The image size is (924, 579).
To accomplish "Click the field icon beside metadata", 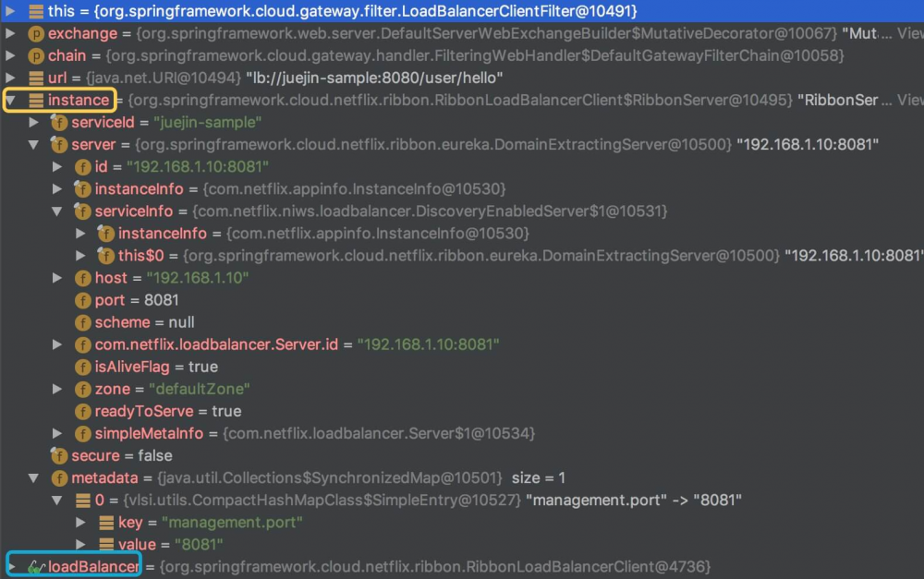I will click(x=59, y=478).
